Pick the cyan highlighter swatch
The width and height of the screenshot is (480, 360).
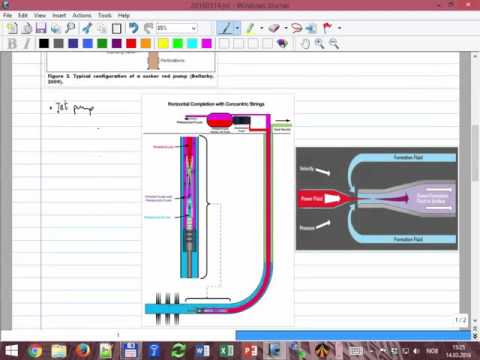(x=192, y=43)
